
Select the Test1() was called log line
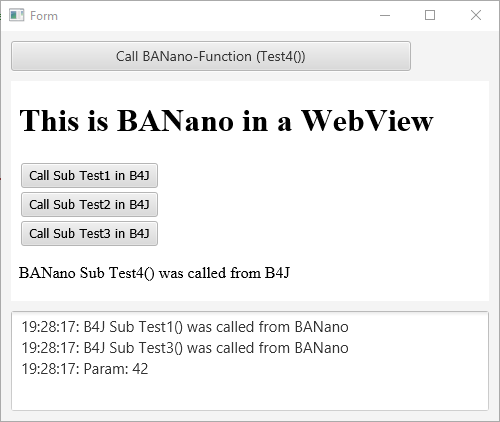click(185, 327)
